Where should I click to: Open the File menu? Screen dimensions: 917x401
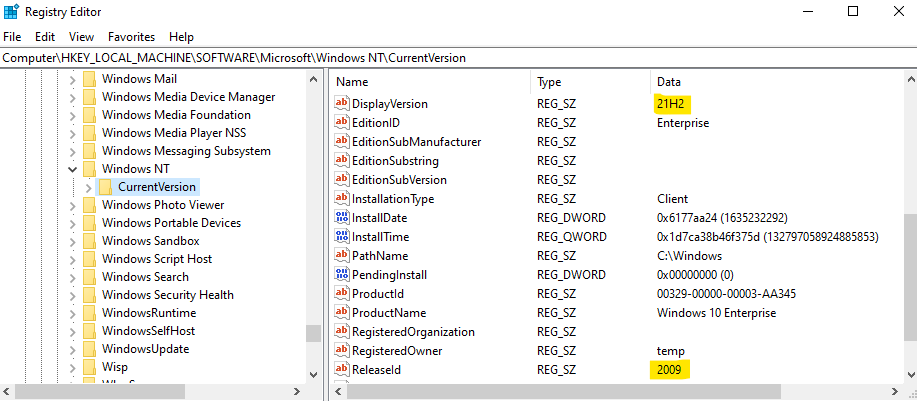(x=12, y=37)
